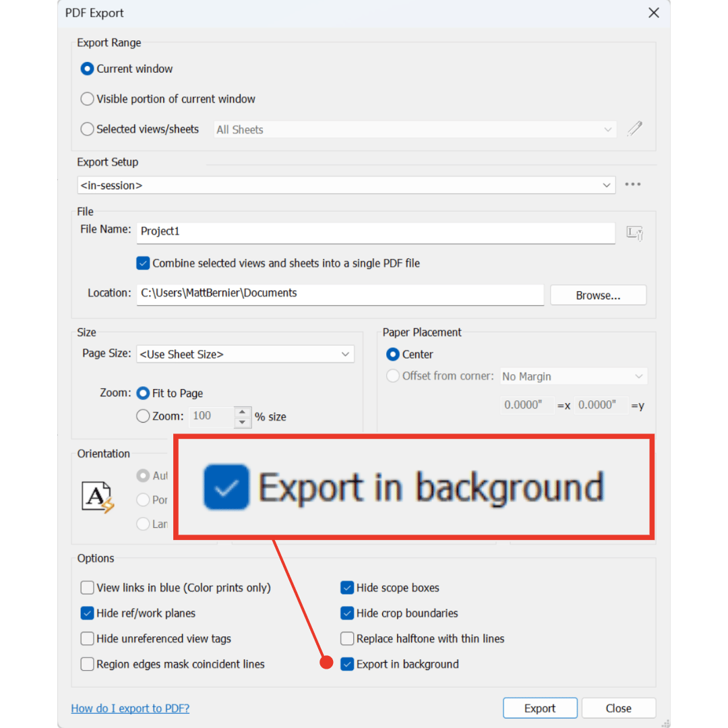The width and height of the screenshot is (728, 728).
Task: Uncheck Combine selected views into single PDF
Action: 143,263
